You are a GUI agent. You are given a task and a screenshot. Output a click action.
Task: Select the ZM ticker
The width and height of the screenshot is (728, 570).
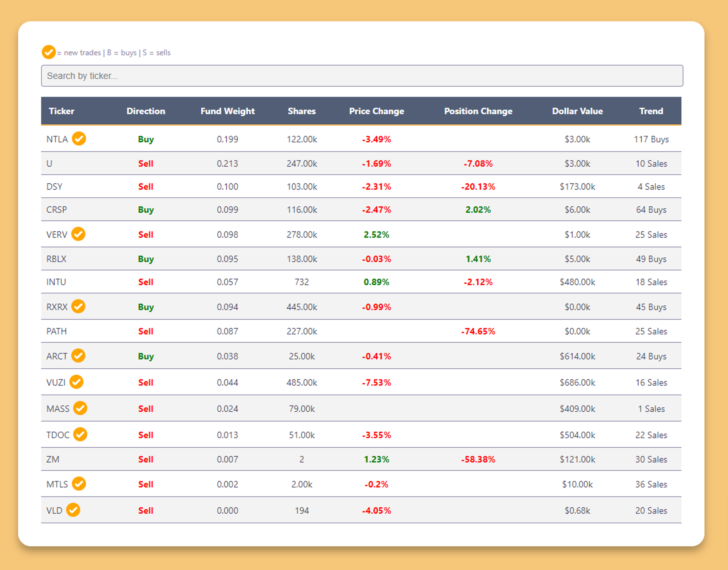(53, 459)
